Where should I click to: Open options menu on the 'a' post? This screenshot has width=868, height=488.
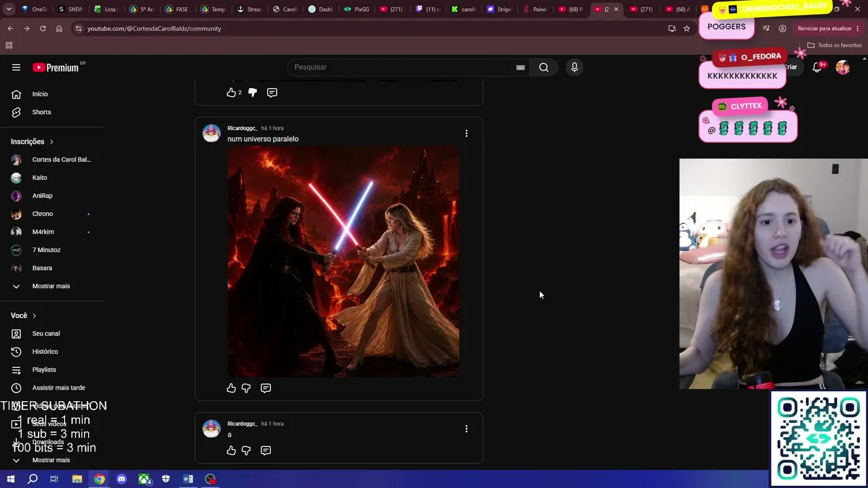467,429
